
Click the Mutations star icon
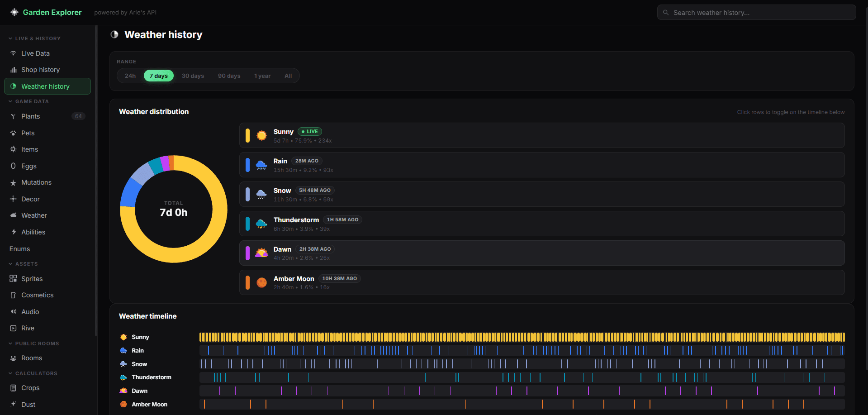13,182
